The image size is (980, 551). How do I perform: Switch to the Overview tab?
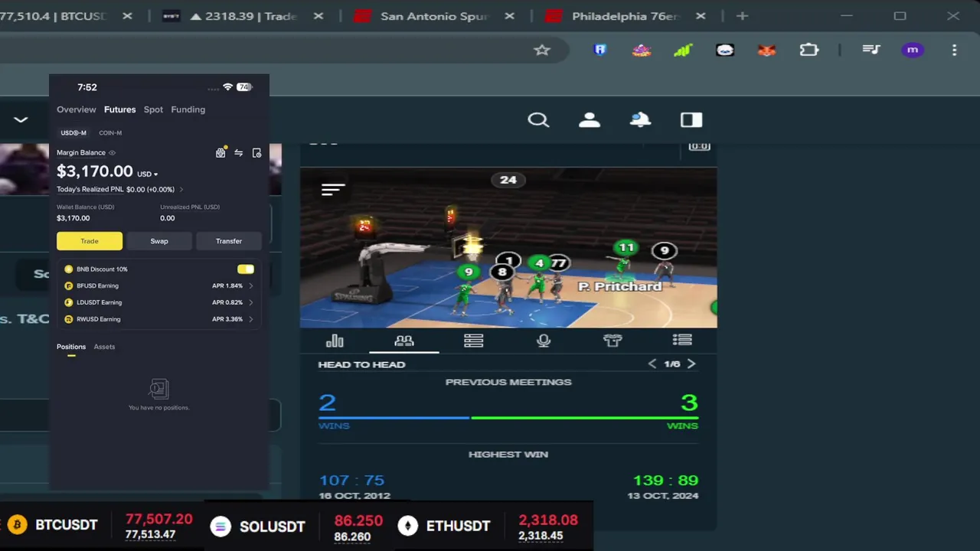(x=76, y=109)
